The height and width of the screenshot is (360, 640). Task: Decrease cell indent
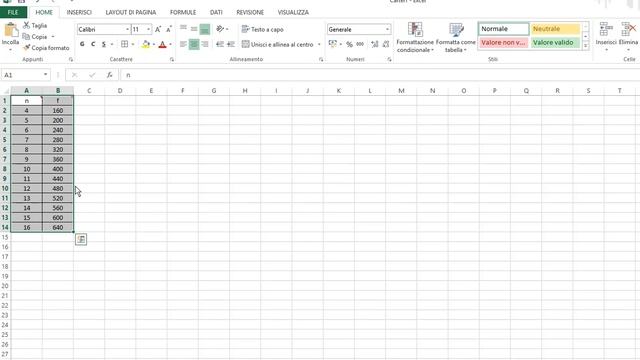tap(220, 44)
